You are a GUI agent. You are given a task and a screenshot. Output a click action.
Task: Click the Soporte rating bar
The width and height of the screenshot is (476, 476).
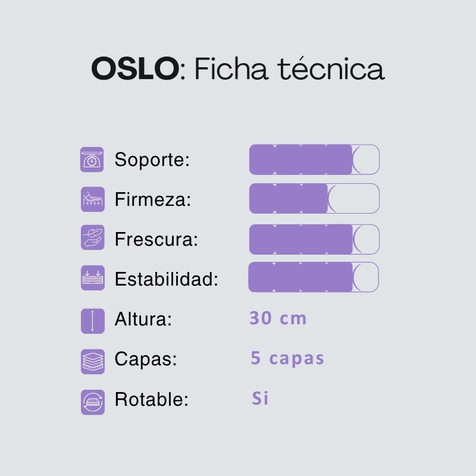click(314, 159)
